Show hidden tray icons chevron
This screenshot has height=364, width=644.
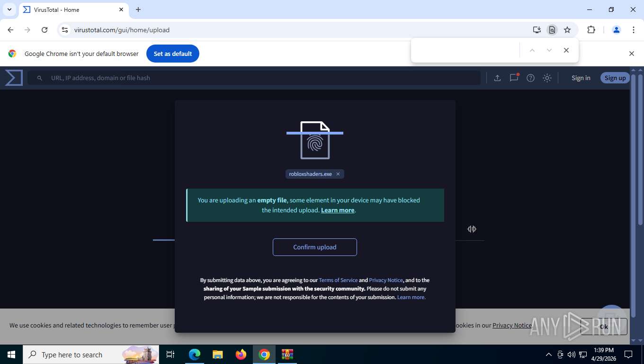pos(549,355)
